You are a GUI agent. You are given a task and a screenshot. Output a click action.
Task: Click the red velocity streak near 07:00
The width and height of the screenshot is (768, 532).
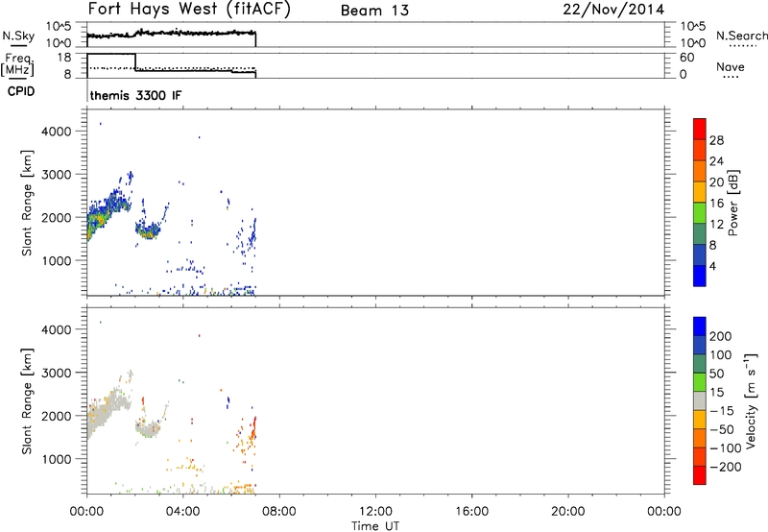click(253, 427)
